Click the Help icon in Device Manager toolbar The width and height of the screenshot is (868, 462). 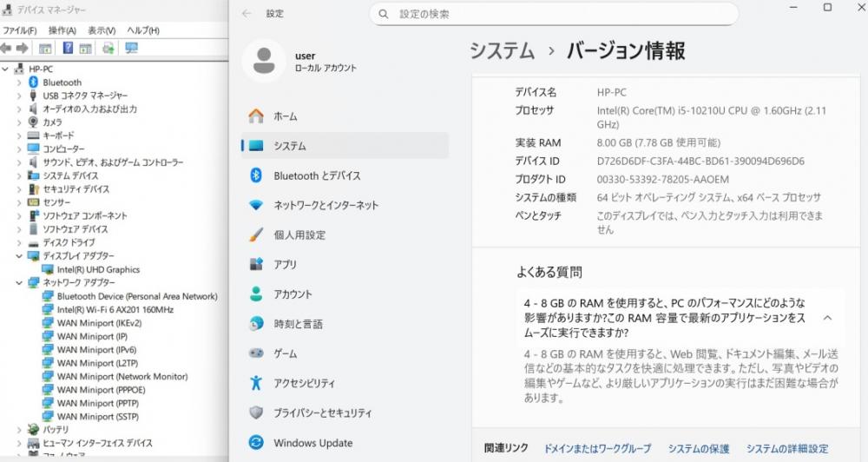pos(66,49)
